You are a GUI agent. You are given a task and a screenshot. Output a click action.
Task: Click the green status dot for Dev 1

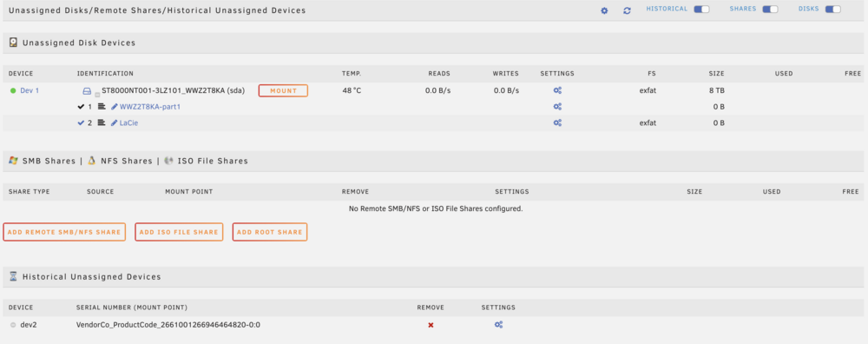click(x=13, y=91)
